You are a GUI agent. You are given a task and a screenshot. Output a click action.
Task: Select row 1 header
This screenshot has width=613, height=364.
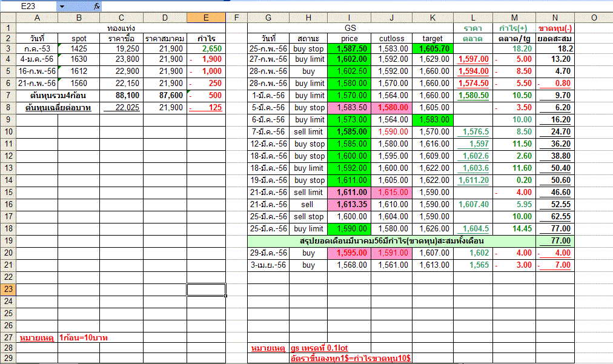[x=8, y=28]
